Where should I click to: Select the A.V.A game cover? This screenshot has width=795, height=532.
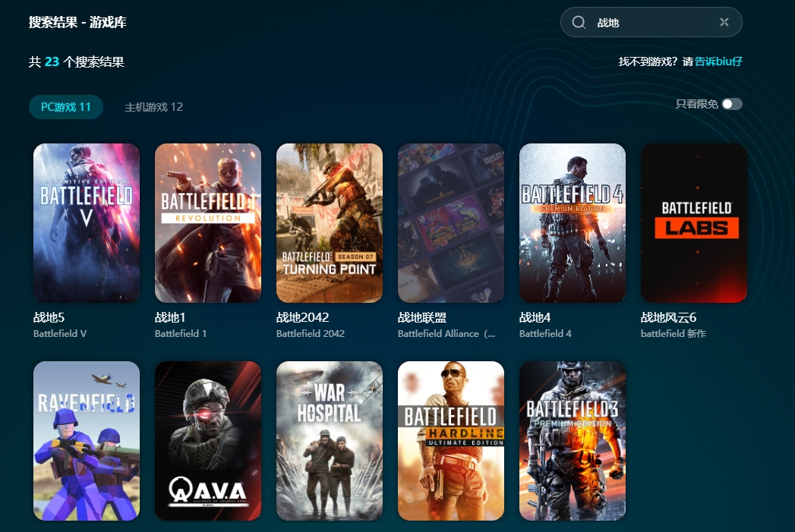[208, 441]
